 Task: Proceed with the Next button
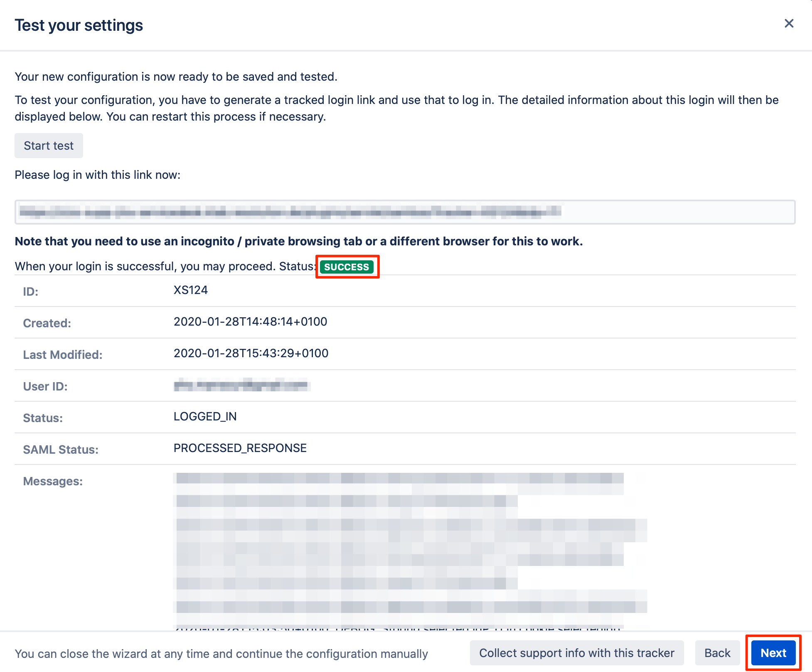[x=773, y=653]
